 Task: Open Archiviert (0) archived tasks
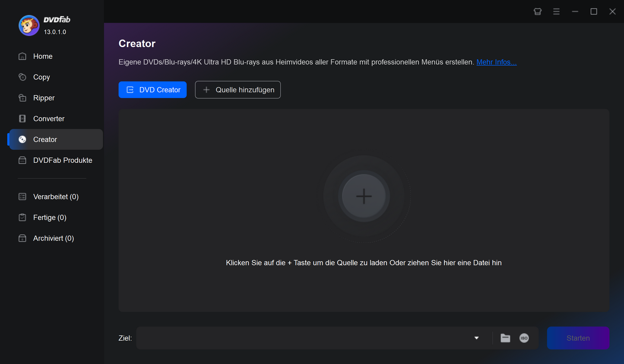point(53,238)
